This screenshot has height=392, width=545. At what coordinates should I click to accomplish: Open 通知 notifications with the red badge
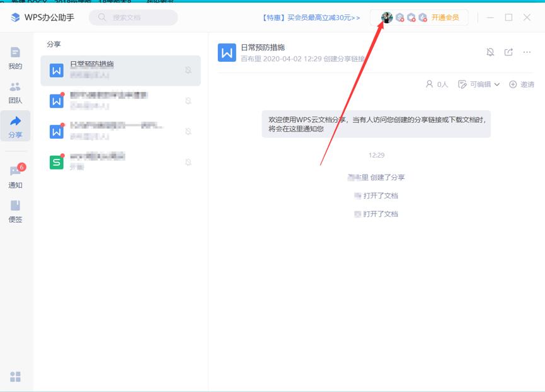[x=16, y=176]
